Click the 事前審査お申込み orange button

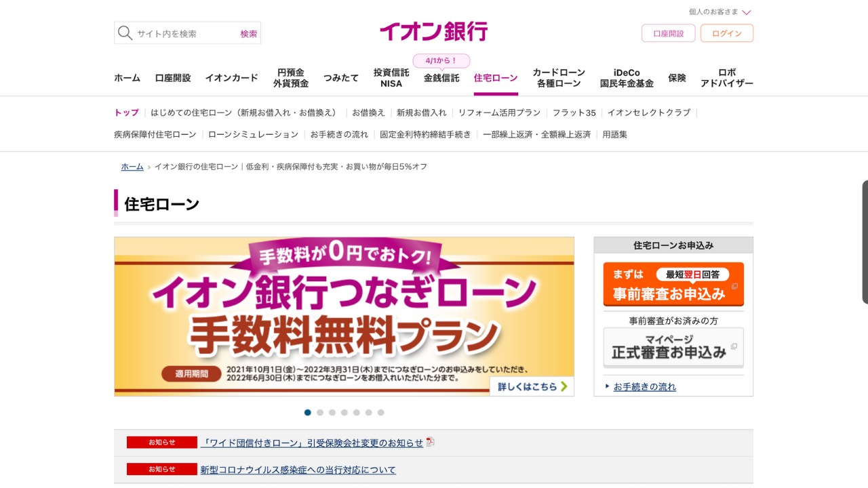(673, 284)
